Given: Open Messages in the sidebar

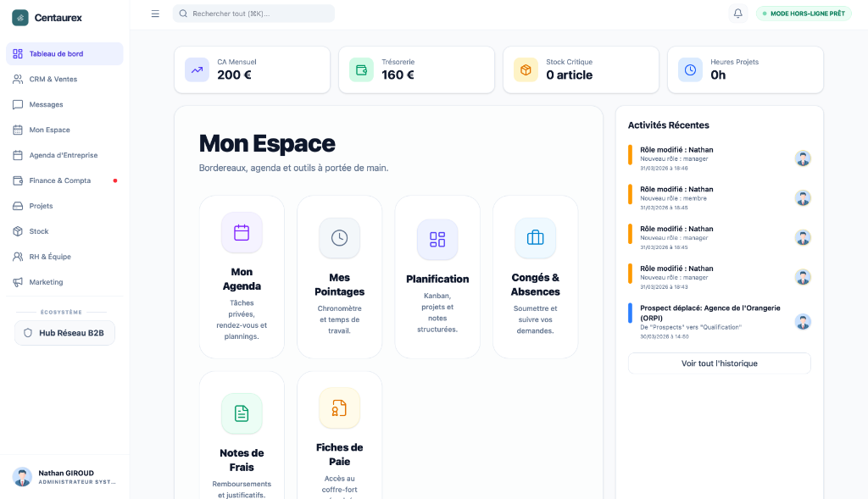Looking at the screenshot, I should click(x=64, y=104).
